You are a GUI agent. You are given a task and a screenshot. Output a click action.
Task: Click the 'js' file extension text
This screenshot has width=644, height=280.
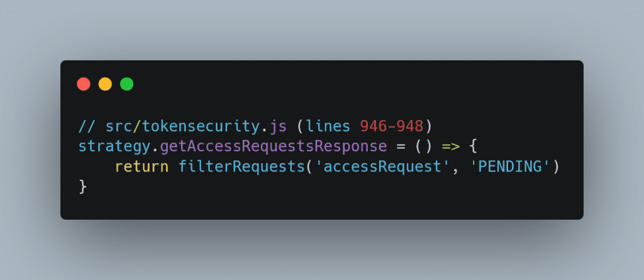pyautogui.click(x=277, y=127)
